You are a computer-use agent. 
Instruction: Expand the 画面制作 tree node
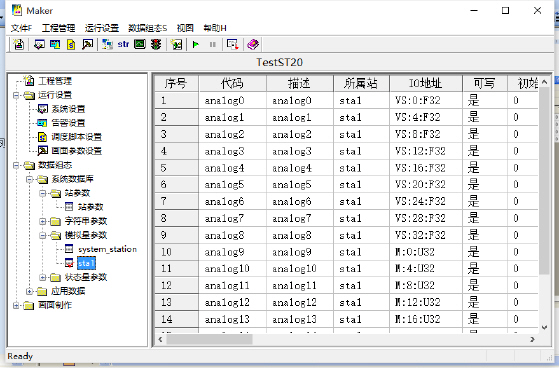tap(16, 306)
